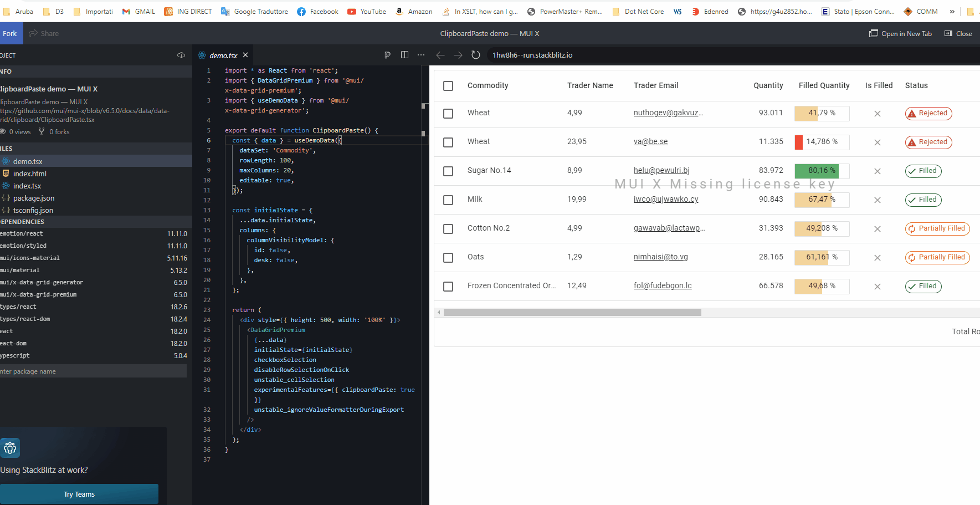Download project via the cloud icon

tap(181, 55)
